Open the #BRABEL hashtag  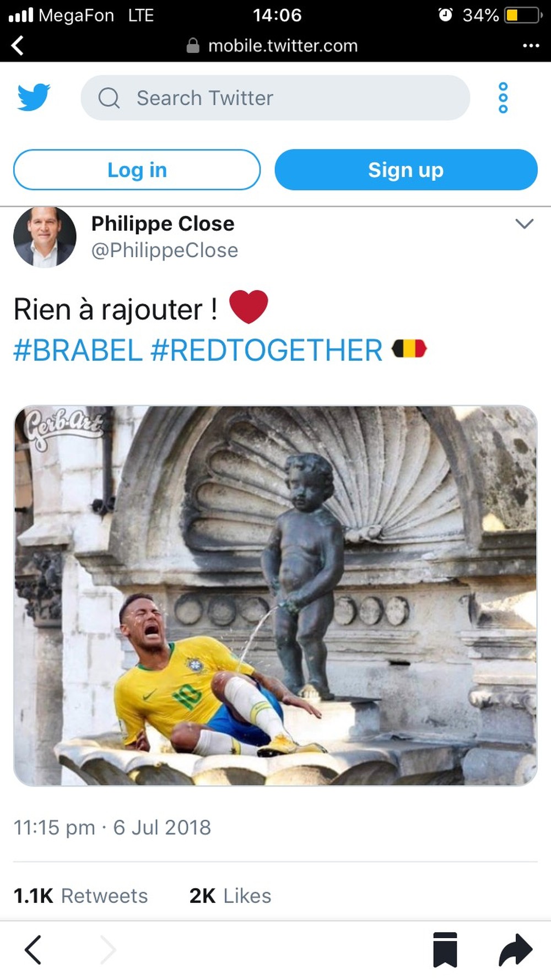(78, 350)
